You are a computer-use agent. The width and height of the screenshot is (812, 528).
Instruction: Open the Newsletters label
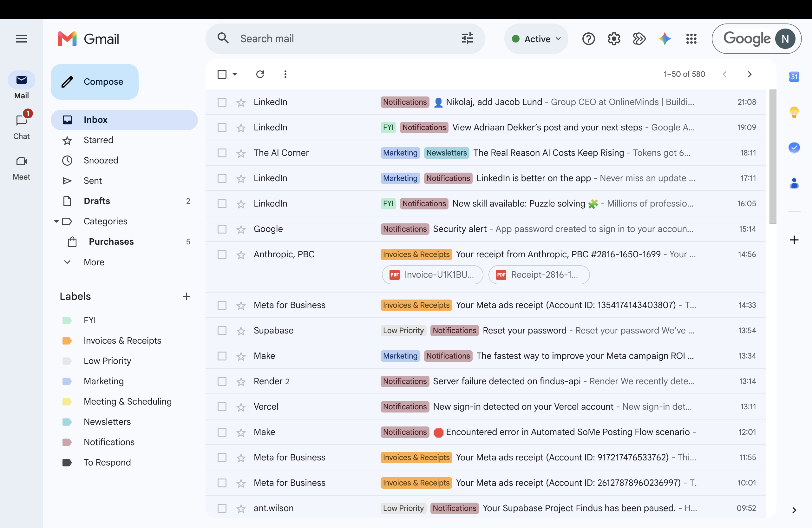(x=107, y=422)
